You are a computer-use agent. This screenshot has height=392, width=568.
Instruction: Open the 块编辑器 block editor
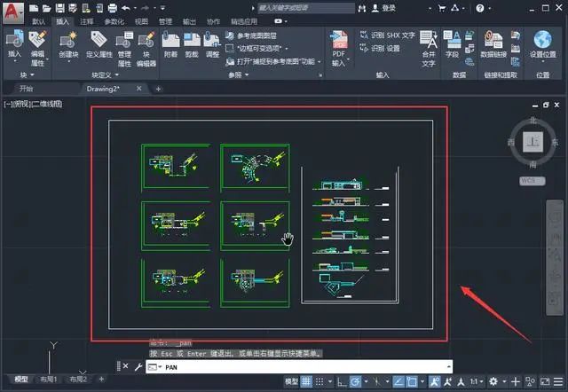146,49
